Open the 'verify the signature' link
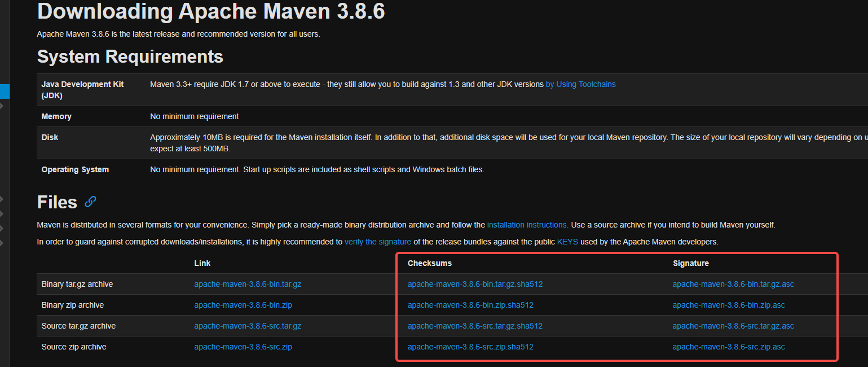Viewport: 868px width, 367px height. (378, 242)
